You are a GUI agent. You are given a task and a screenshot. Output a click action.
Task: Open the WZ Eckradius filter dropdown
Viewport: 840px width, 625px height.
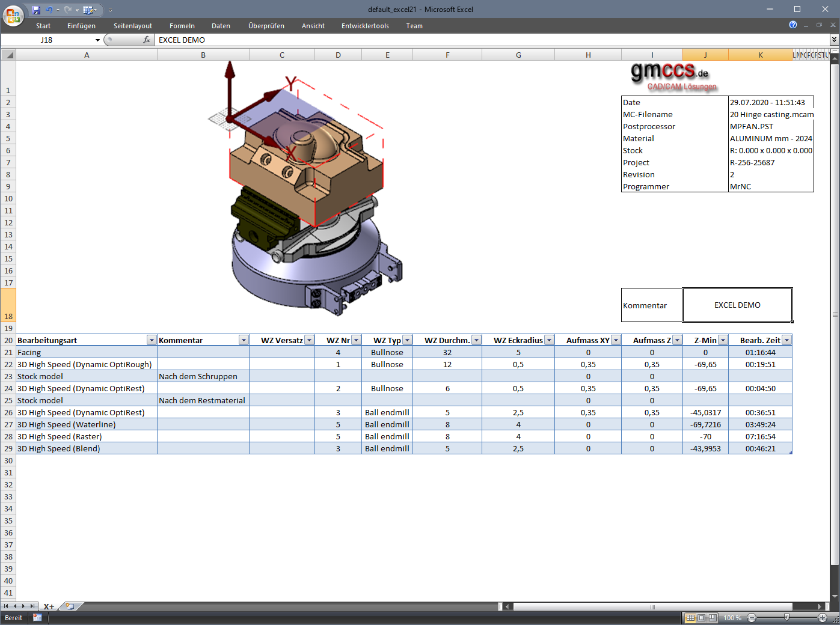(x=549, y=340)
